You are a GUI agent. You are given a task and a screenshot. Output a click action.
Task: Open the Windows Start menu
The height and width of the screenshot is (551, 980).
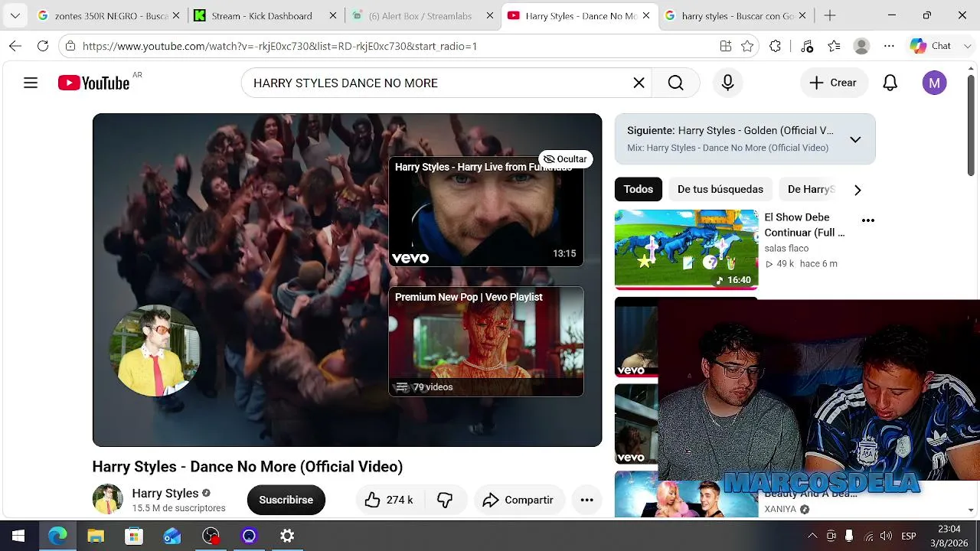tap(18, 536)
